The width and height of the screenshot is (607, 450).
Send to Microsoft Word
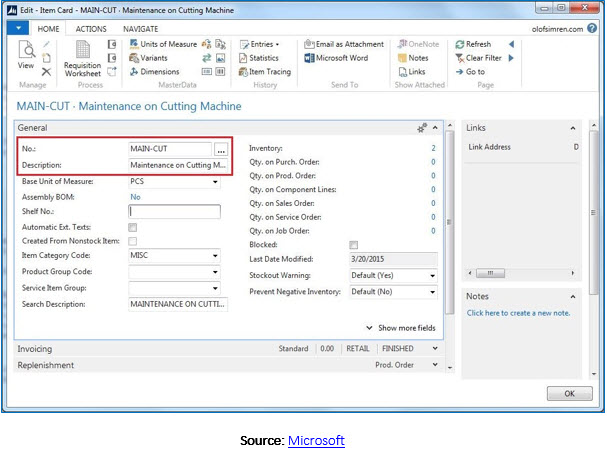(x=336, y=58)
